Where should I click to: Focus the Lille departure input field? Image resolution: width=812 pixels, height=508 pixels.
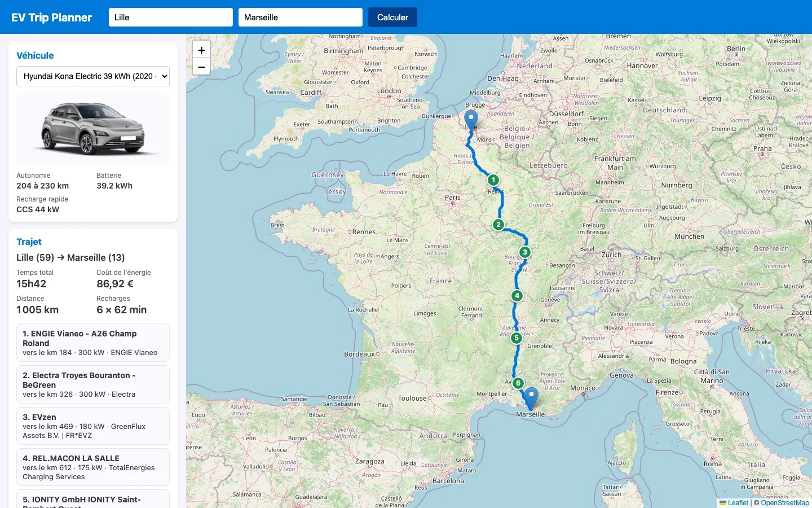point(171,17)
